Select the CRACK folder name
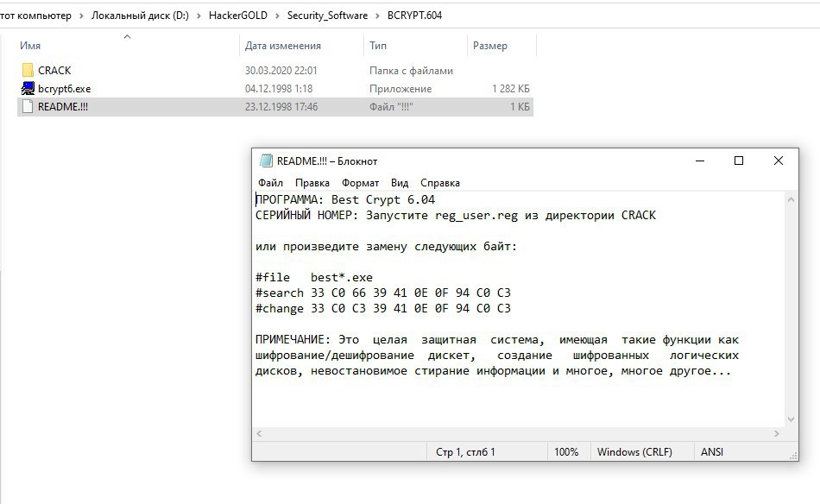 click(54, 71)
